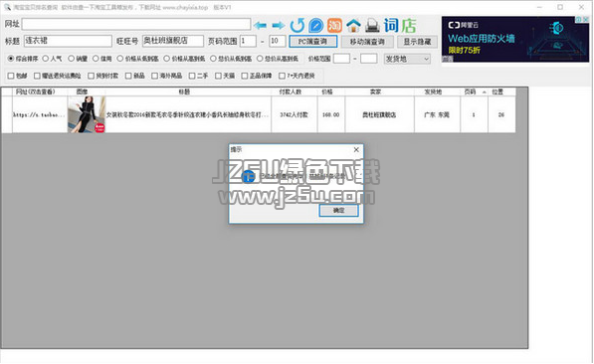Click the 发货地 column header
This screenshot has width=594, height=364.
click(x=437, y=91)
